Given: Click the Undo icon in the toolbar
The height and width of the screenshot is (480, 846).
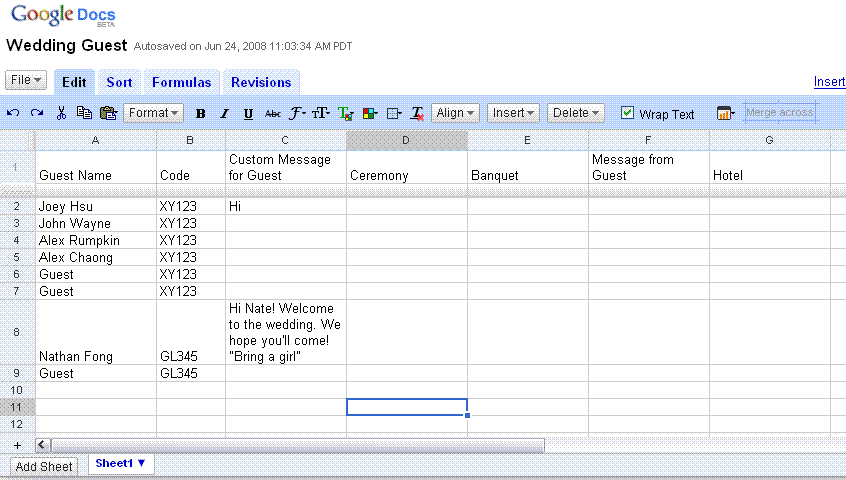Looking at the screenshot, I should tap(13, 113).
